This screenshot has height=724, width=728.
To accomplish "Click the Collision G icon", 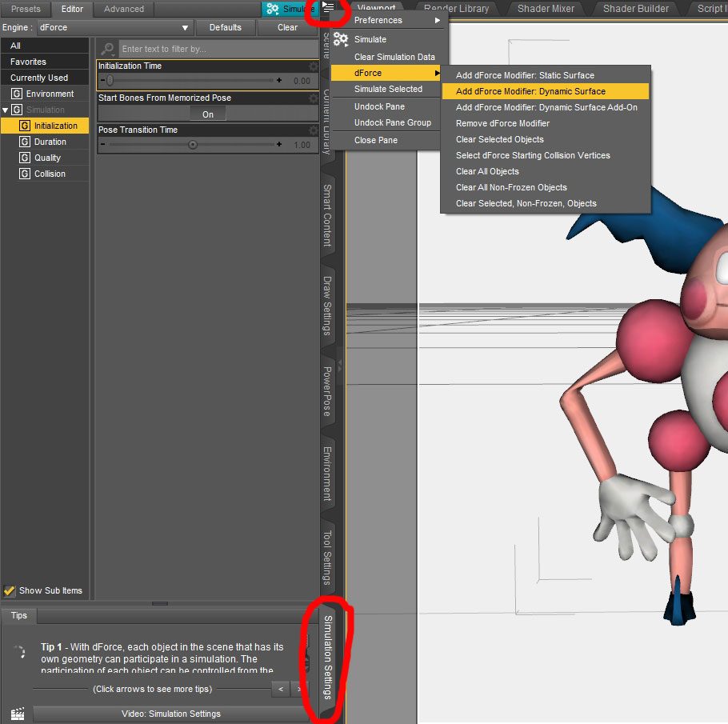I will (x=25, y=174).
